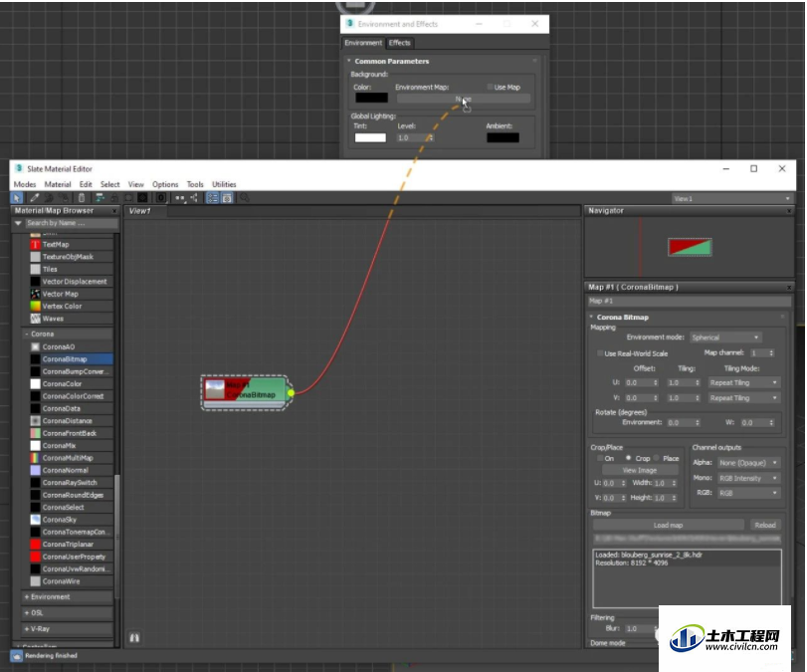Expand the V-Ray group in browser
This screenshot has height=672, width=807.
pyautogui.click(x=26, y=629)
